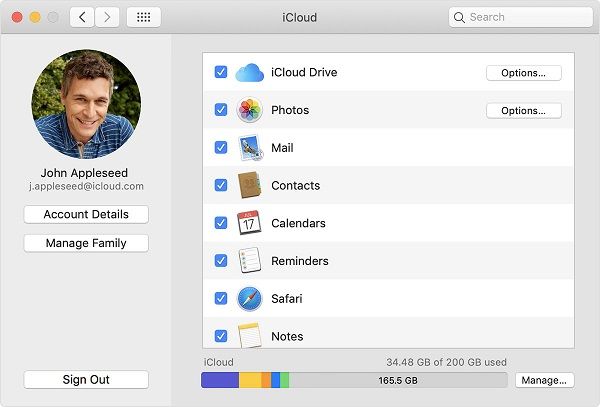This screenshot has width=600, height=407.
Task: Disable the Mail sync checkbox
Action: click(x=221, y=148)
